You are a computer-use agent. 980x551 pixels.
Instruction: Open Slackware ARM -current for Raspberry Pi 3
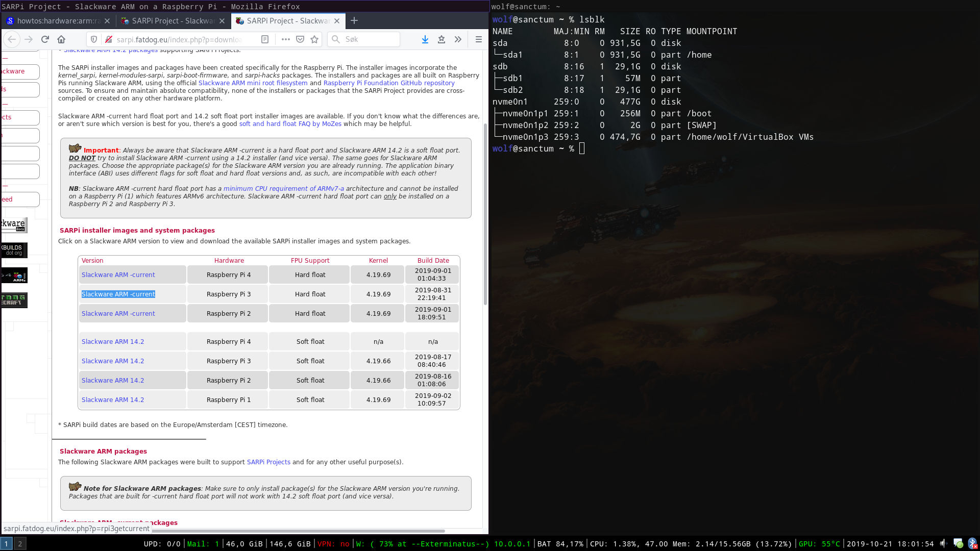118,294
